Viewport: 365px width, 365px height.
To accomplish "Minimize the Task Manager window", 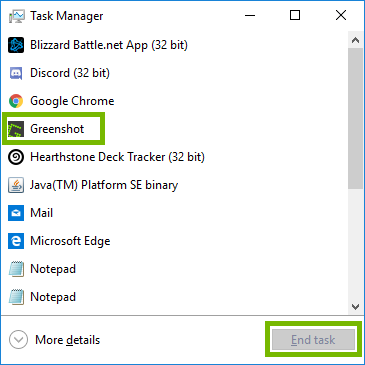I will 250,15.
